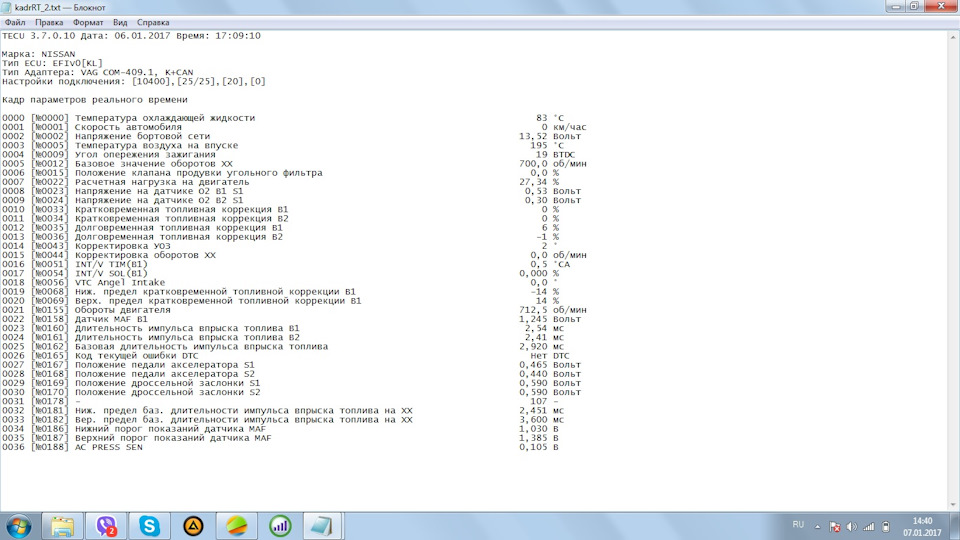Open the network signal tray icon
Screen dimensions: 960x540
[x=869, y=527]
